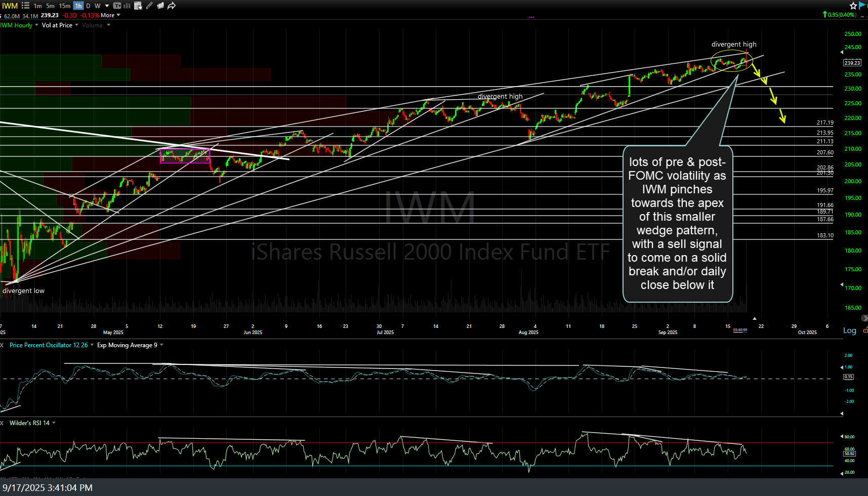Flag the IWM symbol with the blue flag
This screenshot has width=868, height=496.
861,6
